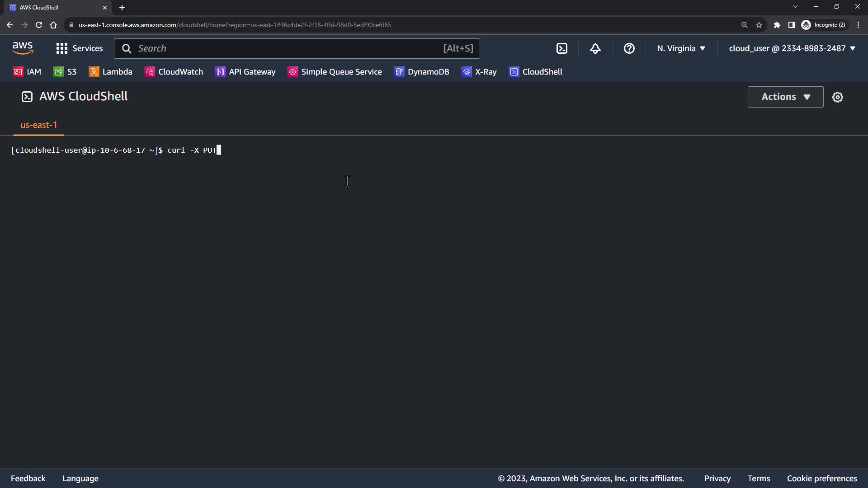This screenshot has height=488, width=868.
Task: Open the cloud_user account menu
Action: [792, 48]
